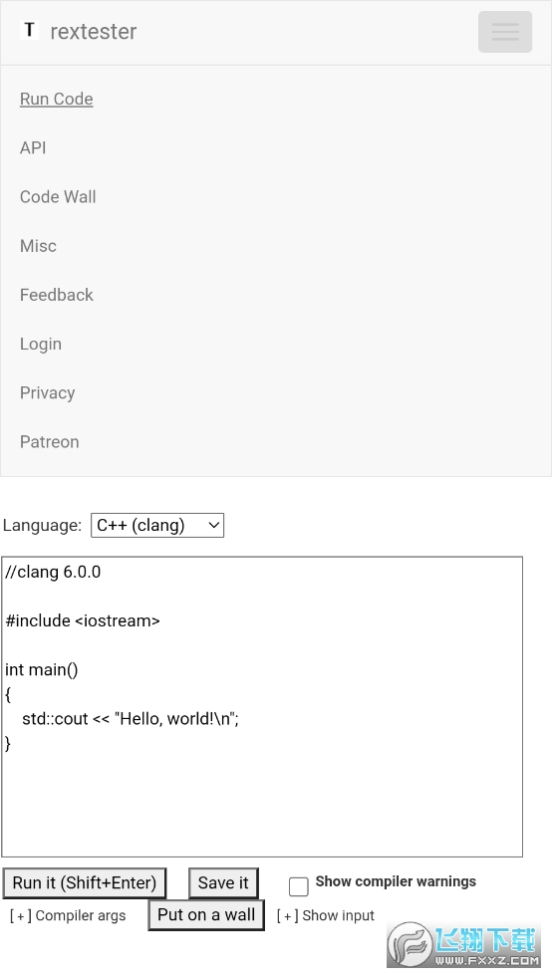Open the Language dropdown

tap(157, 525)
